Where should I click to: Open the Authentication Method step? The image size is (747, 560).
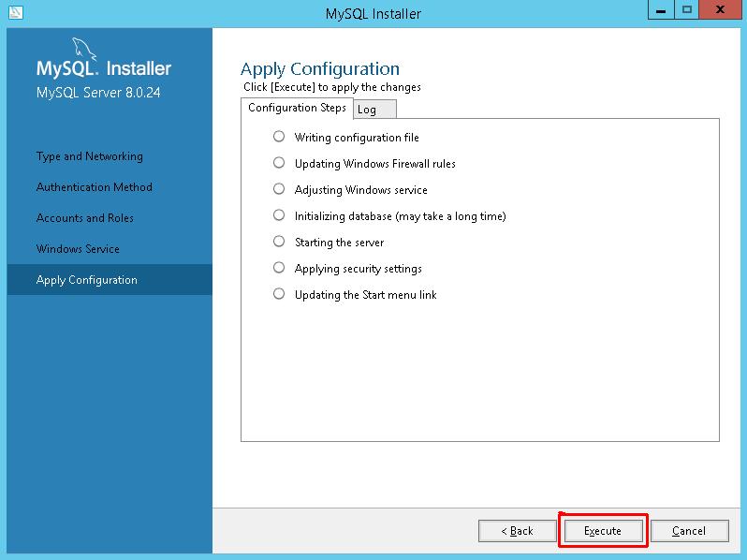[95, 187]
